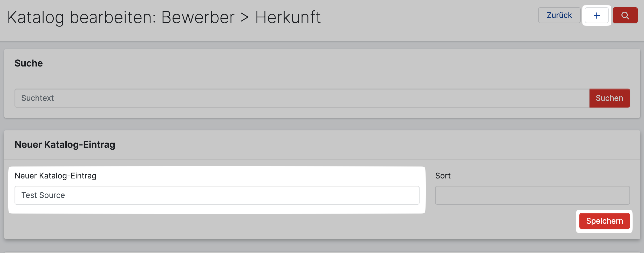Click the label above the Test Source field

55,176
